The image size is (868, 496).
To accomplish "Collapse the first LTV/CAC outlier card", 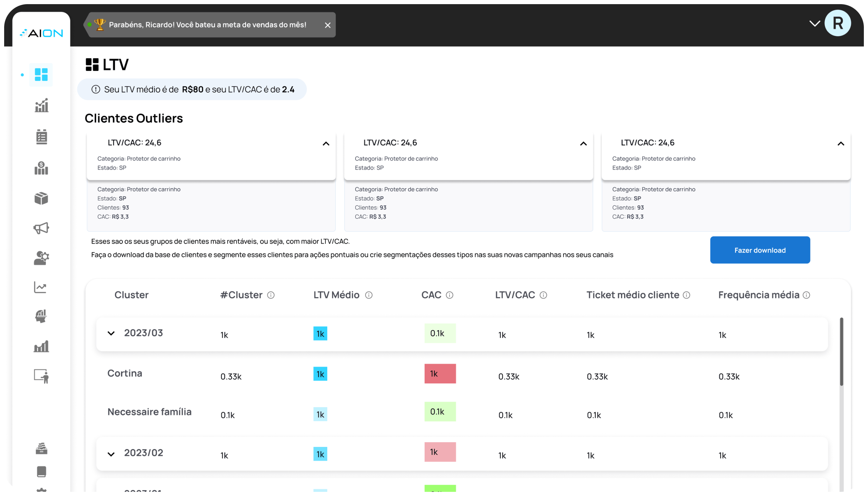I will click(326, 144).
